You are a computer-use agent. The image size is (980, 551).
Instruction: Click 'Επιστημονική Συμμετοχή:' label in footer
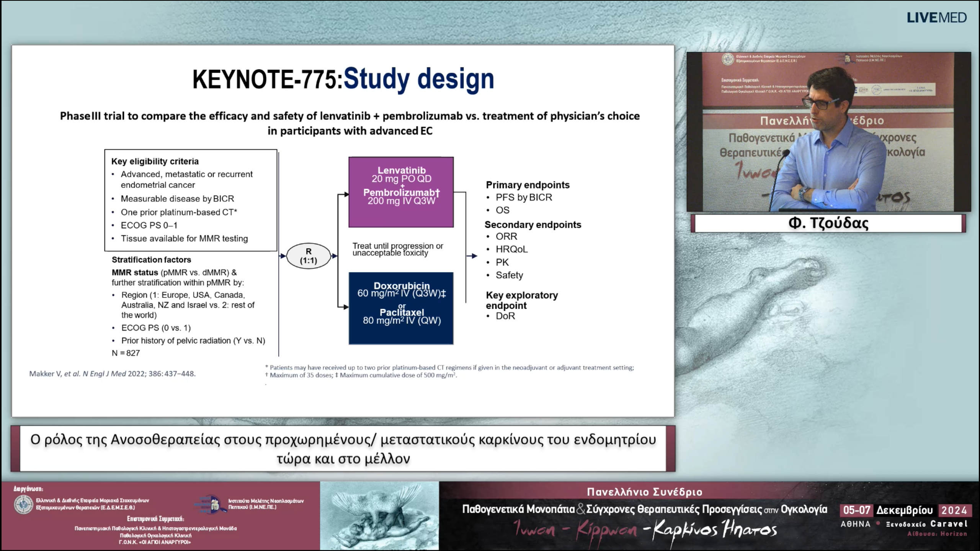155,519
